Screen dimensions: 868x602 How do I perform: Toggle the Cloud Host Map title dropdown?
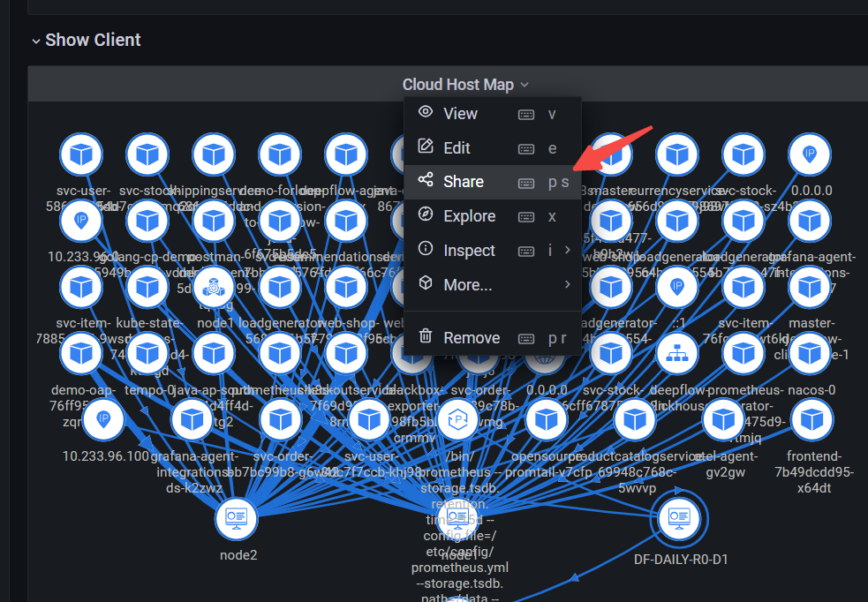(x=465, y=85)
